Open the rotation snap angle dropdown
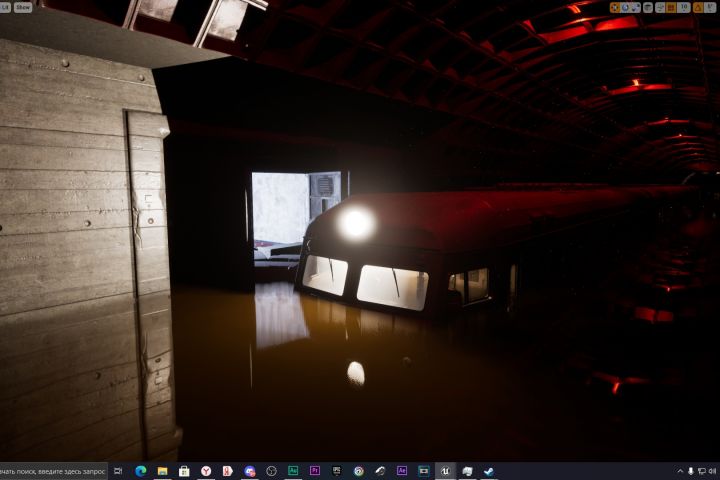720x480 pixels. (x=709, y=7)
